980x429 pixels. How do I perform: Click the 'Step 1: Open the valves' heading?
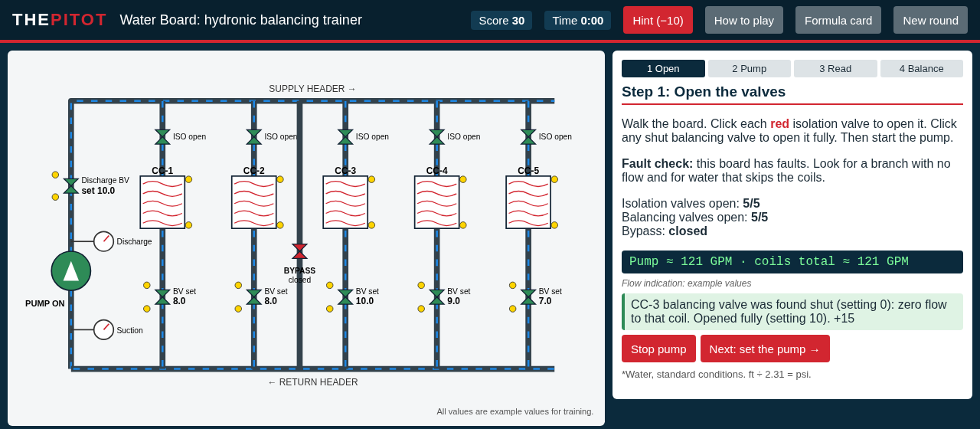point(704,92)
